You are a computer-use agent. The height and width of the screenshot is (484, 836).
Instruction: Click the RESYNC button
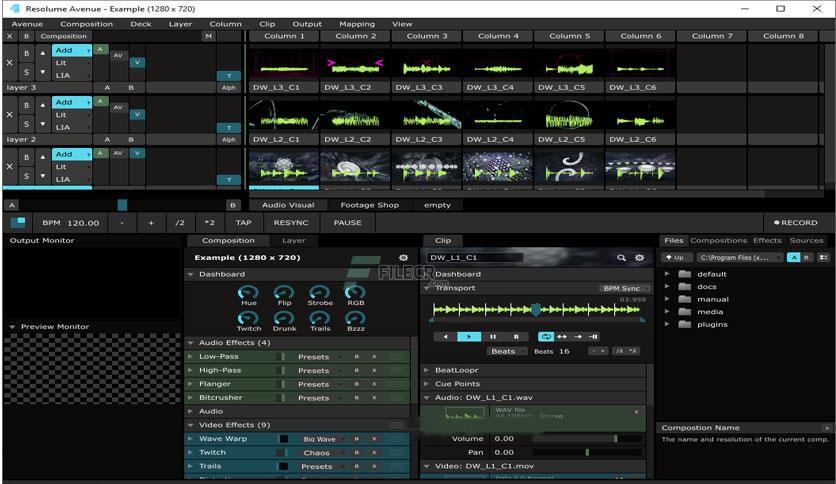pyautogui.click(x=291, y=223)
